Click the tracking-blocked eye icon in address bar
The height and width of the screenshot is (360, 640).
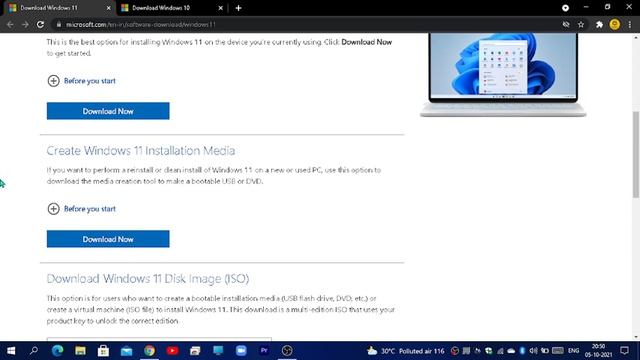coord(566,24)
